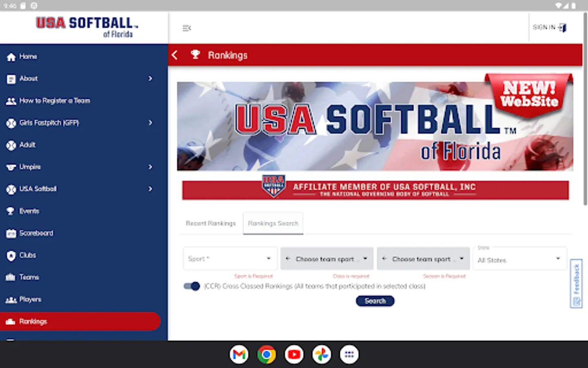This screenshot has width=588, height=368.
Task: Open the second Choose team sport dropdown
Action: pyautogui.click(x=423, y=258)
